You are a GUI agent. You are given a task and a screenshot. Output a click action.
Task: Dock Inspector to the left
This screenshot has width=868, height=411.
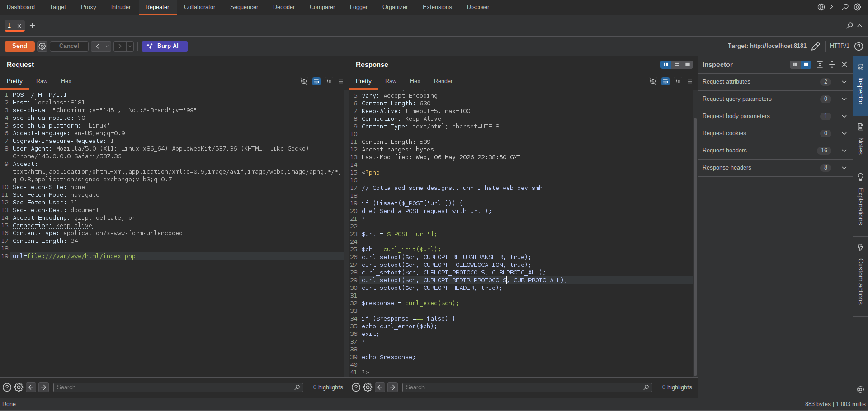coord(795,65)
